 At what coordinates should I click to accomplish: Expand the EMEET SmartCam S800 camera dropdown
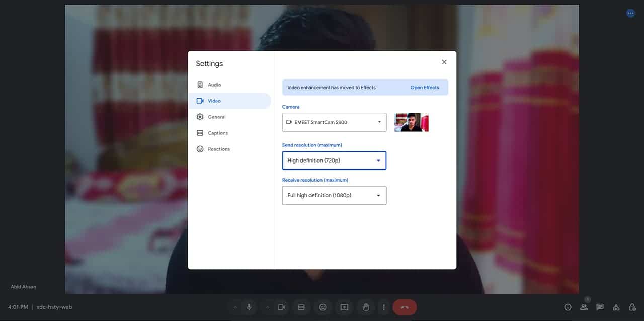(x=334, y=122)
